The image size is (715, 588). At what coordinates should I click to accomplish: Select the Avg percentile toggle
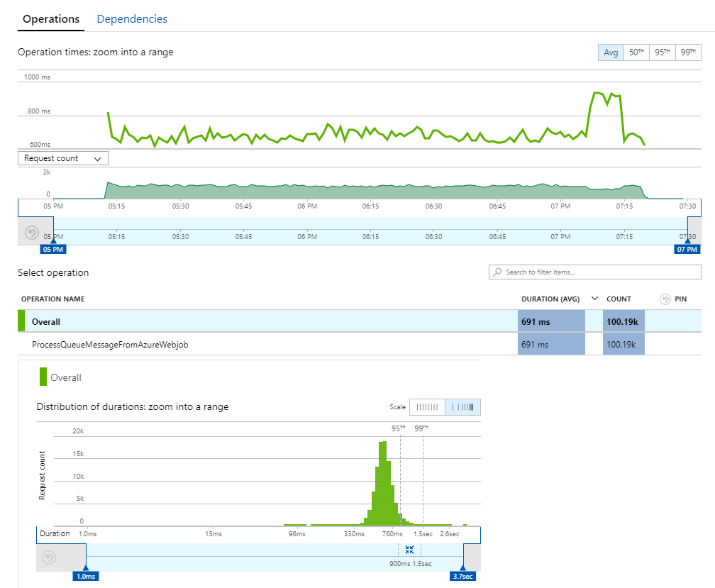[x=611, y=52]
